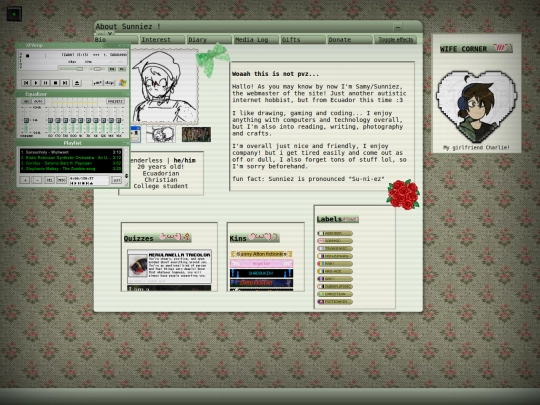Click the Aro-Ace label badge
The width and height of the screenshot is (540, 405).
[335, 271]
